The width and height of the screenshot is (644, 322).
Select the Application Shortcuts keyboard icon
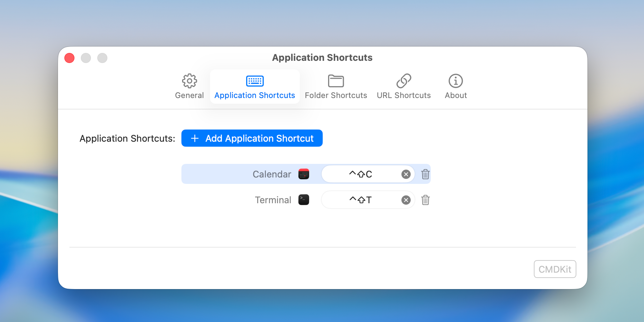pos(255,81)
